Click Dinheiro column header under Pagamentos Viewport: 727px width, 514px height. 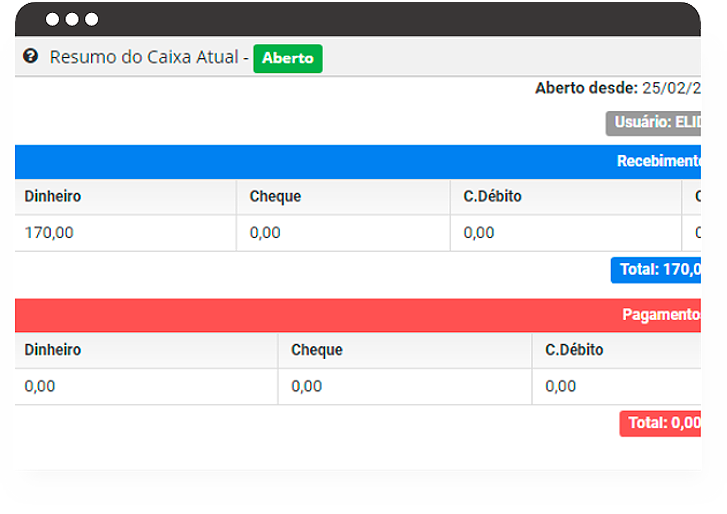click(x=53, y=350)
